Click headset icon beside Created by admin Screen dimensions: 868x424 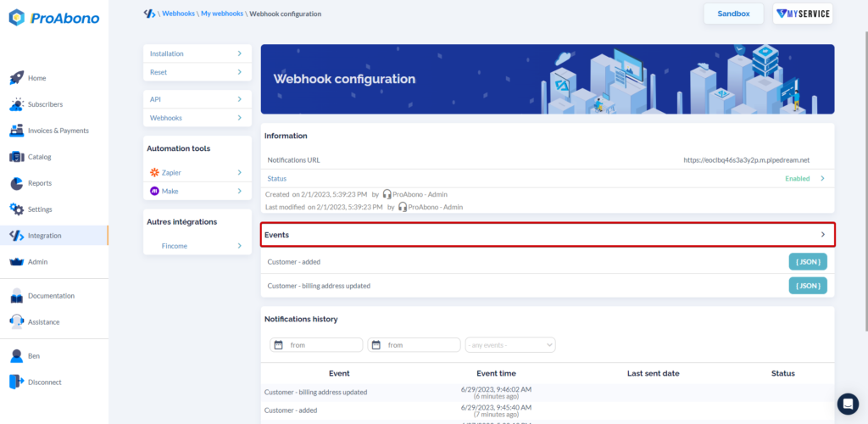387,194
